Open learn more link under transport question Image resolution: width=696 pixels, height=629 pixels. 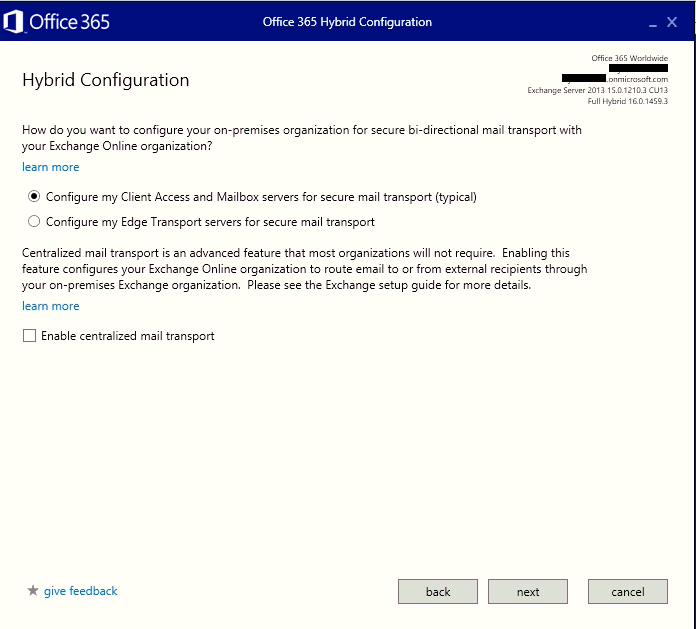pos(51,167)
